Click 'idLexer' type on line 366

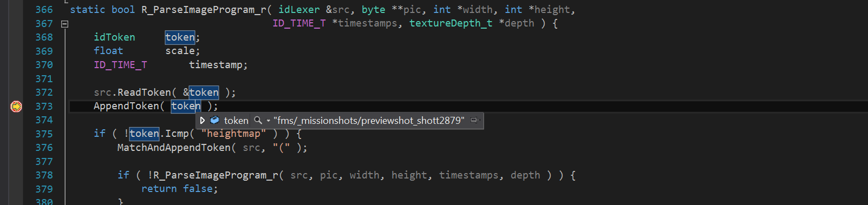tap(299, 10)
